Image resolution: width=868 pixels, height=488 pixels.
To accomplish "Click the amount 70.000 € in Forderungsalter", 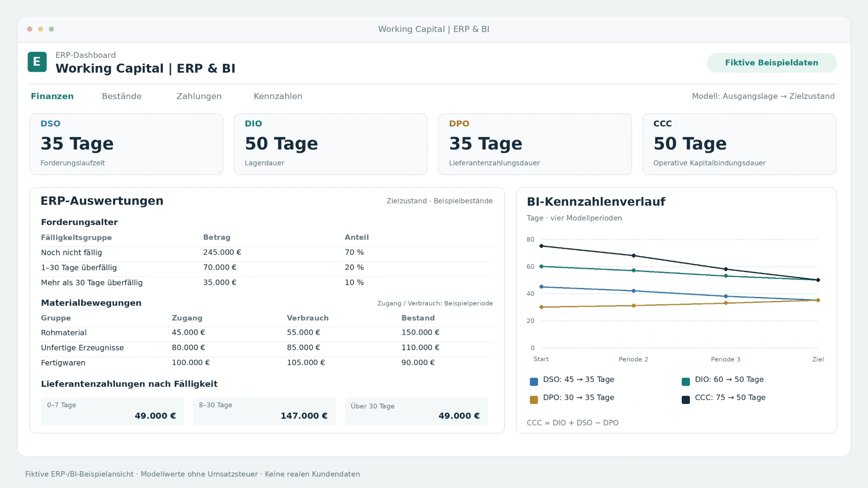I will pos(220,267).
